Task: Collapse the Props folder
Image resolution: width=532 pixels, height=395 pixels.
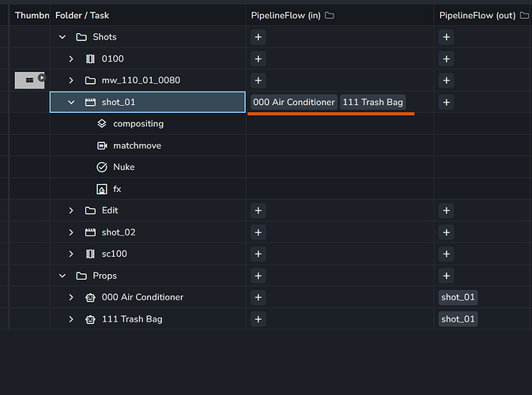Action: click(x=62, y=276)
